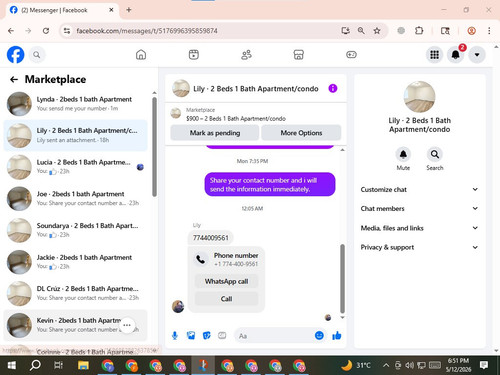Open the Facebook menu grid icon
This screenshot has width=500, height=375.
tap(434, 55)
